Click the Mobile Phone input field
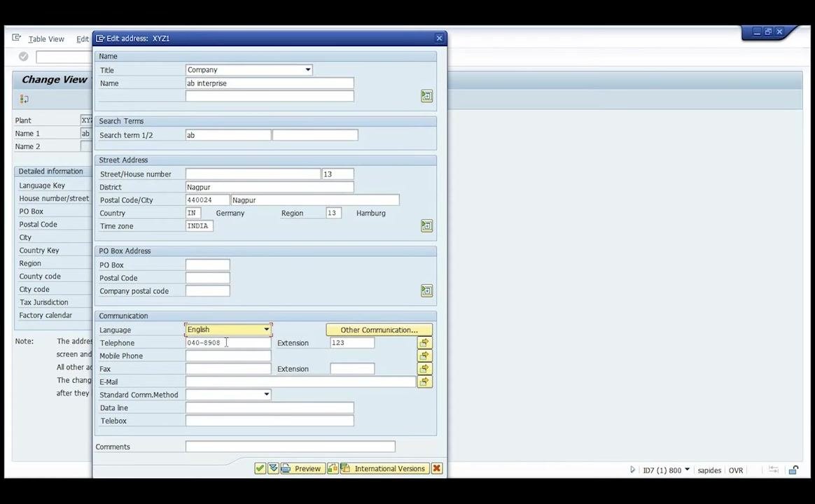 pyautogui.click(x=228, y=356)
